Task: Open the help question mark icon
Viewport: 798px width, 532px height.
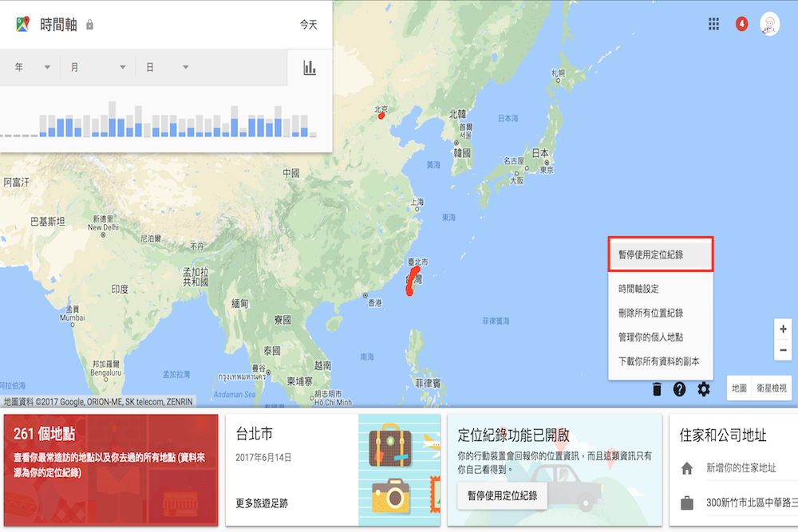Action: point(680,389)
